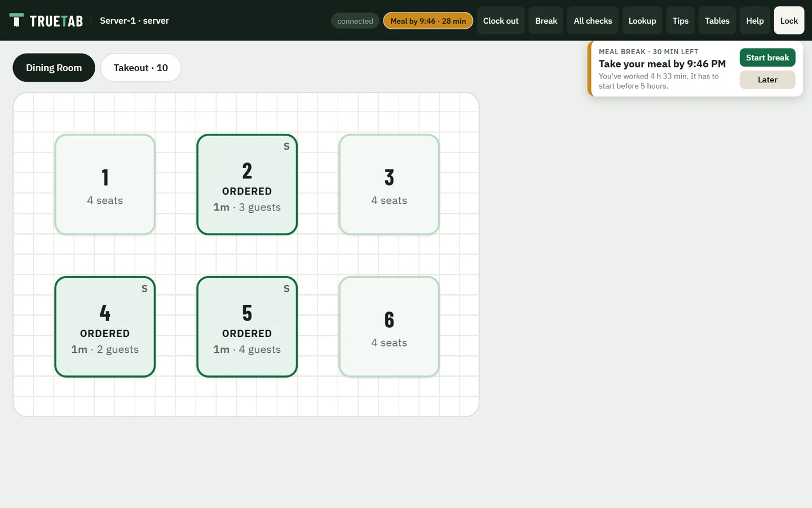
Task: Start the meal break now
Action: 767,58
